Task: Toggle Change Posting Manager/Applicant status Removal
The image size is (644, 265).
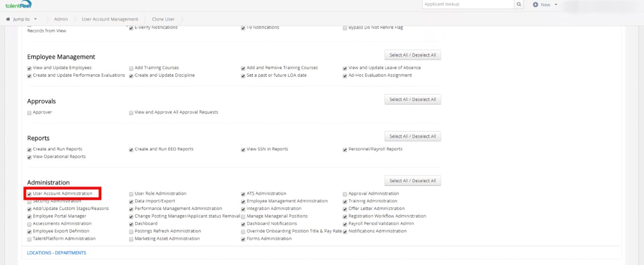Action: coord(131,217)
